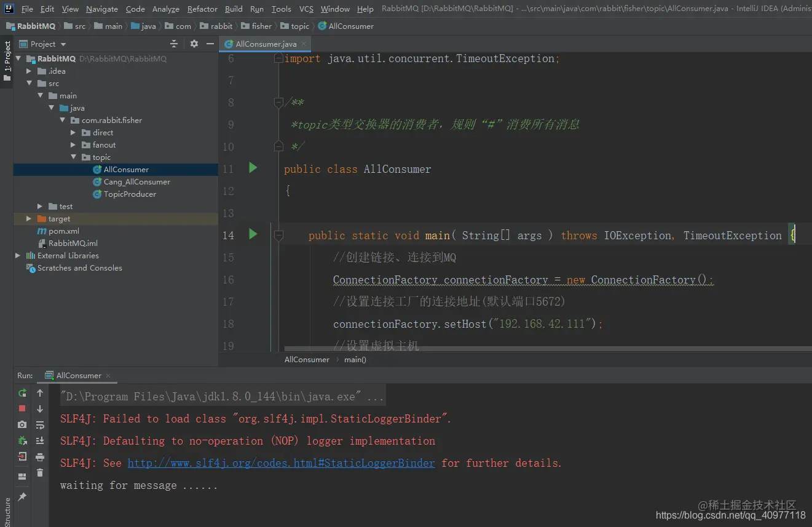Open the slf4j.org StaticLoggerBinder link
Image resolution: width=812 pixels, height=527 pixels.
[282, 463]
